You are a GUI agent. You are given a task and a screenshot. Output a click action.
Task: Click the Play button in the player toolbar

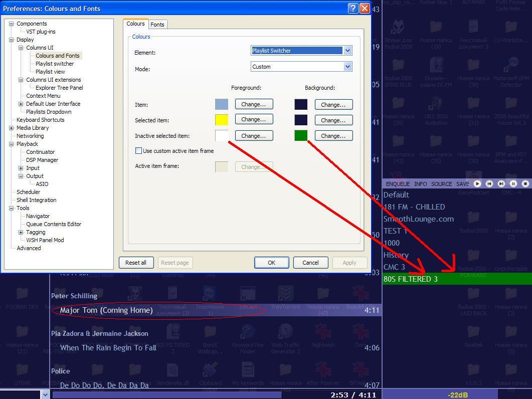[477, 183]
